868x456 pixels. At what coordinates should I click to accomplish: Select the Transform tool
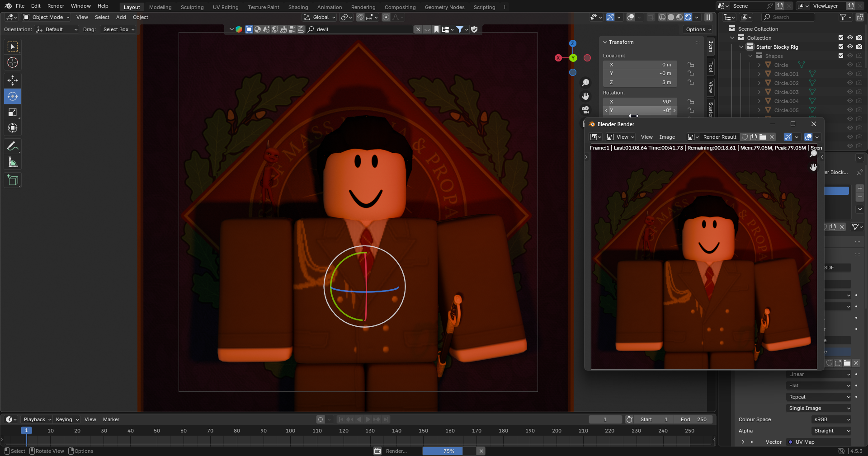pos(13,128)
